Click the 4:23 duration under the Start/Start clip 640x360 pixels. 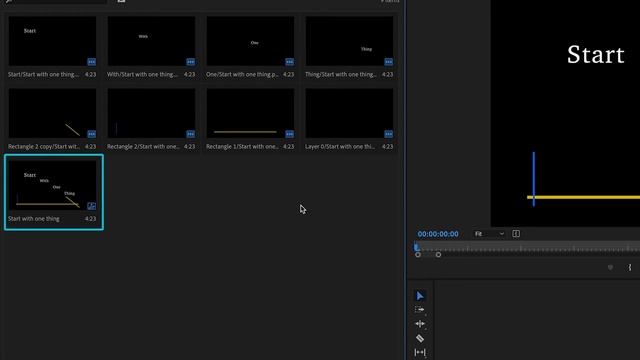(x=91, y=74)
